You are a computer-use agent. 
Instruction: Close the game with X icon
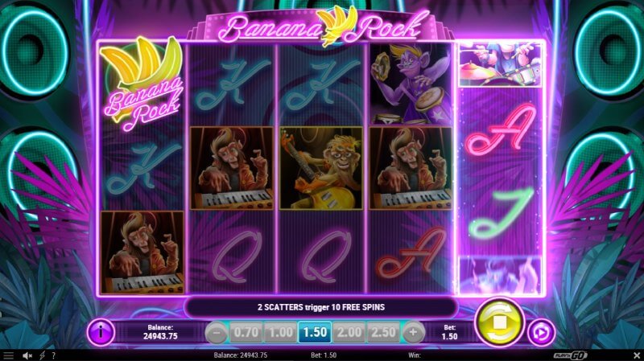(x=637, y=355)
